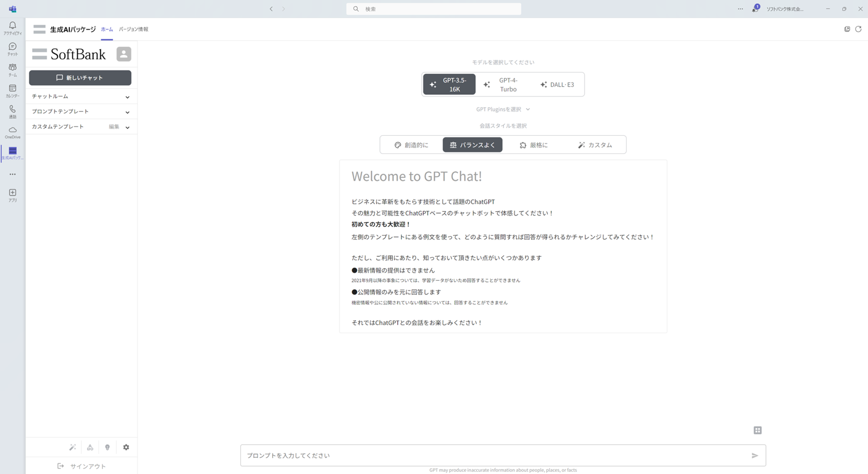Screen dimensions: 868x474
Task: Open the notification bell with badge 1
Action: coord(755,9)
